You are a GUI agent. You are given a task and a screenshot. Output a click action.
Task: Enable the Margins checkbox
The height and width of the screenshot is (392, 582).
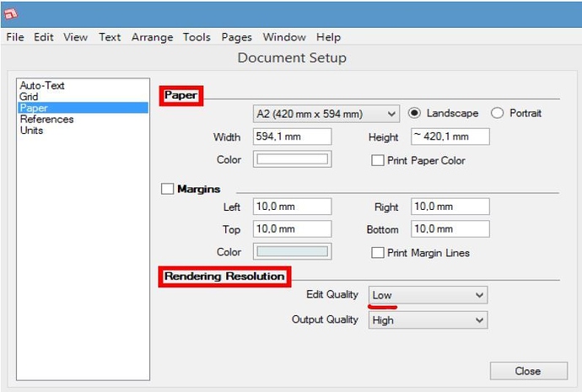click(167, 190)
